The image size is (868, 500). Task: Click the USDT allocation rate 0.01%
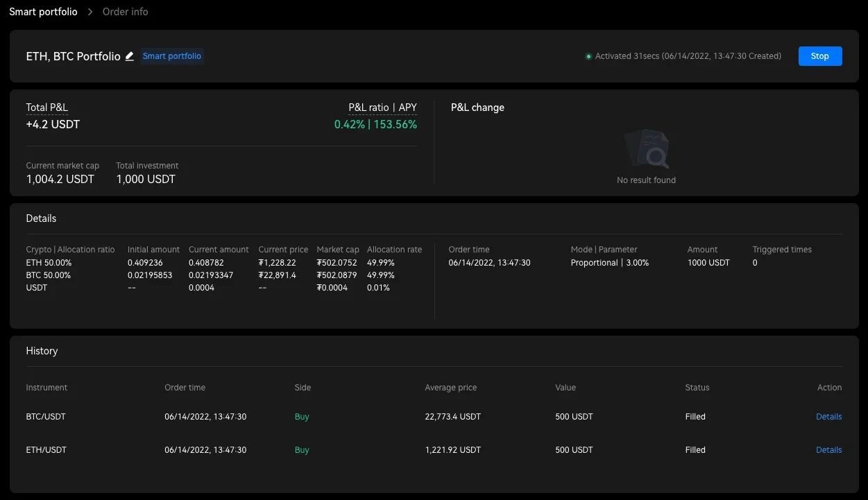pos(379,288)
